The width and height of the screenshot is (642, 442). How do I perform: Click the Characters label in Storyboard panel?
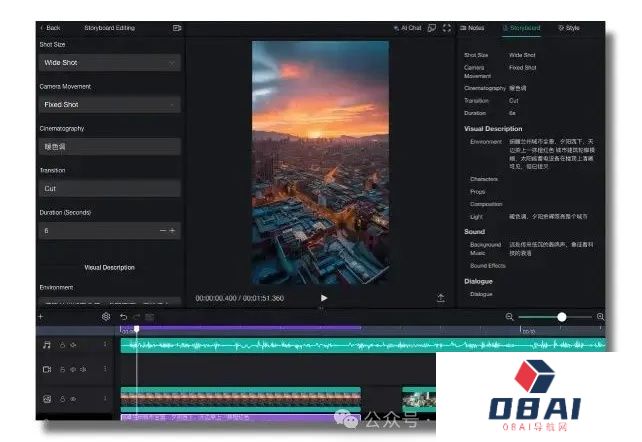484,179
